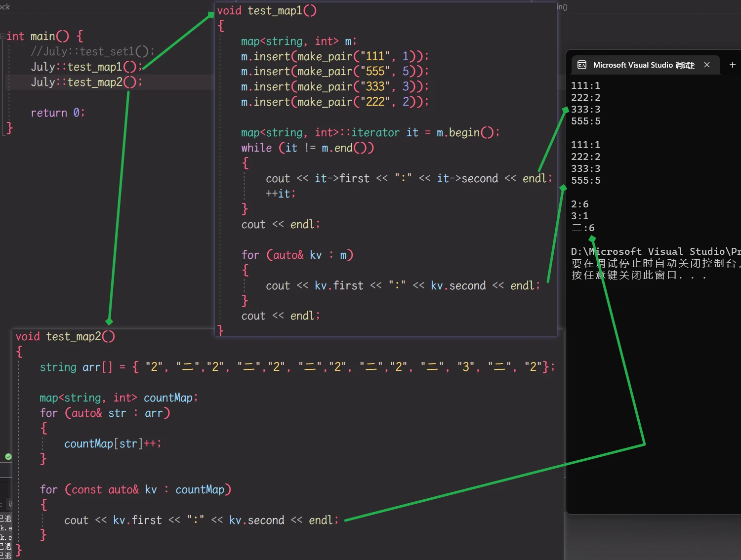Viewport: 741px width, 560px height.
Task: Click the '++it;' statement
Action: pyautogui.click(x=281, y=194)
